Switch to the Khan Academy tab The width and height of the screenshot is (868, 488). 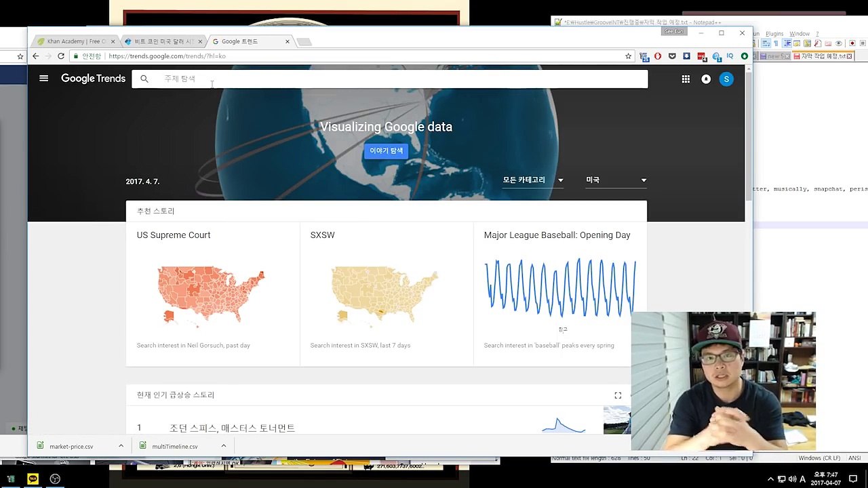click(76, 41)
